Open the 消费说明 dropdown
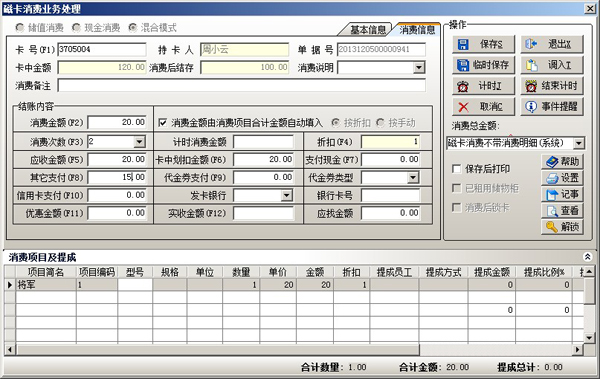 click(419, 68)
